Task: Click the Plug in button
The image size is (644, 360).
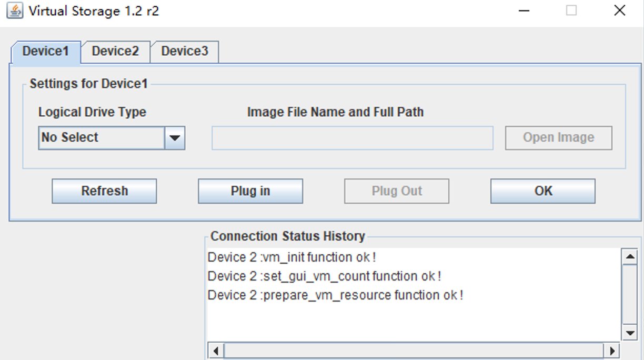Action: coord(250,191)
